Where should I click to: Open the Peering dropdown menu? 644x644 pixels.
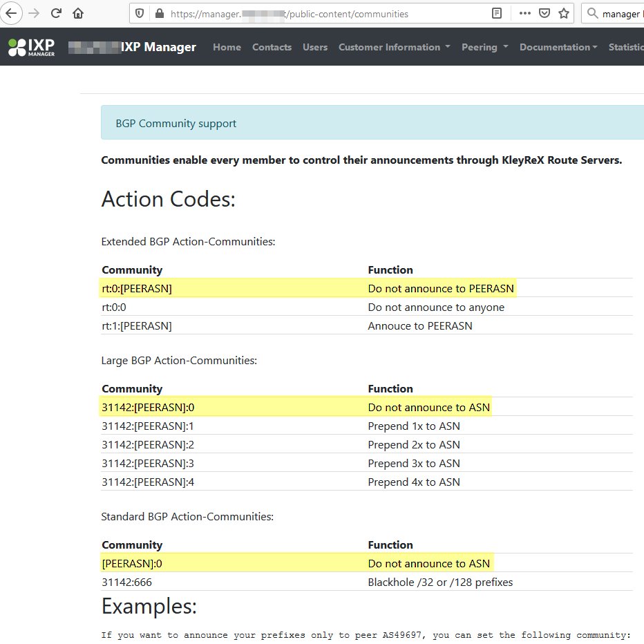pos(484,47)
